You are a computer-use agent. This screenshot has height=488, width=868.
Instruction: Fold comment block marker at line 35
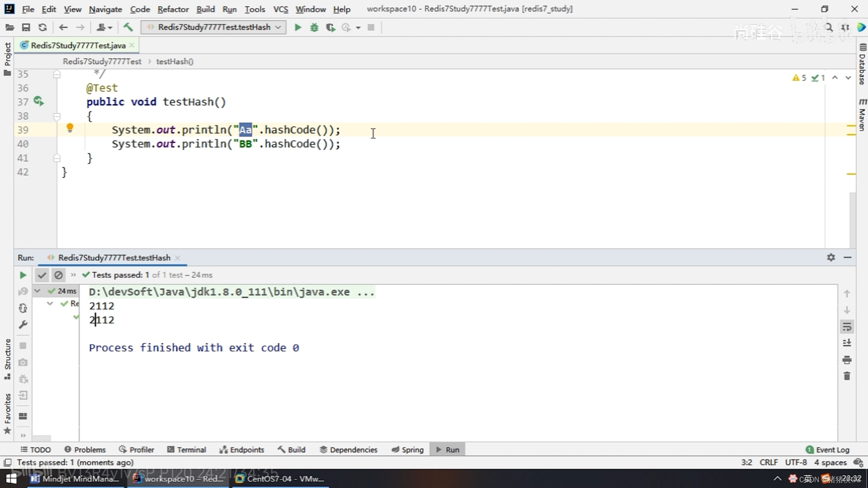pos(57,75)
